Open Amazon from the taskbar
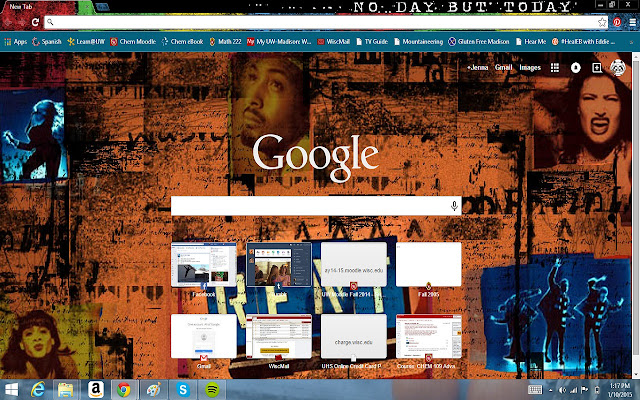Image resolution: width=640 pixels, height=400 pixels. click(x=95, y=390)
